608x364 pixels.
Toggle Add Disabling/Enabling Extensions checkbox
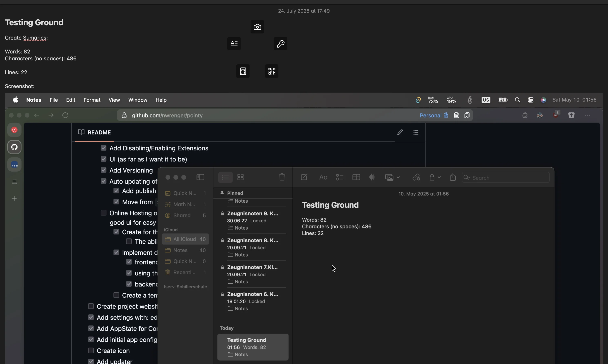[103, 148]
